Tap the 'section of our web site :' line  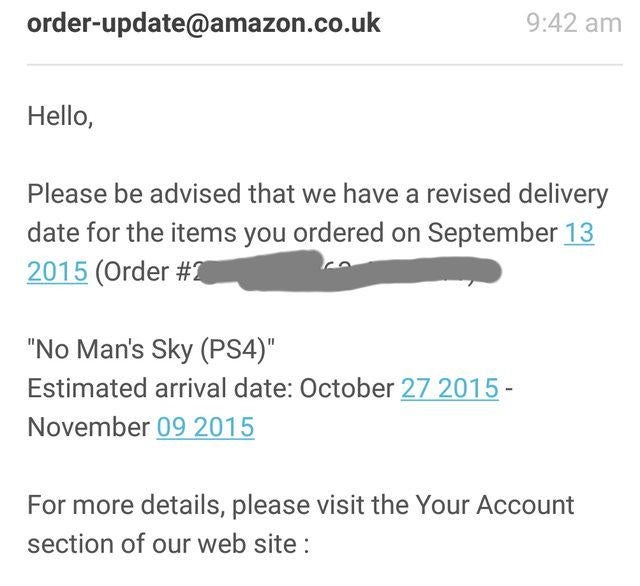169,544
